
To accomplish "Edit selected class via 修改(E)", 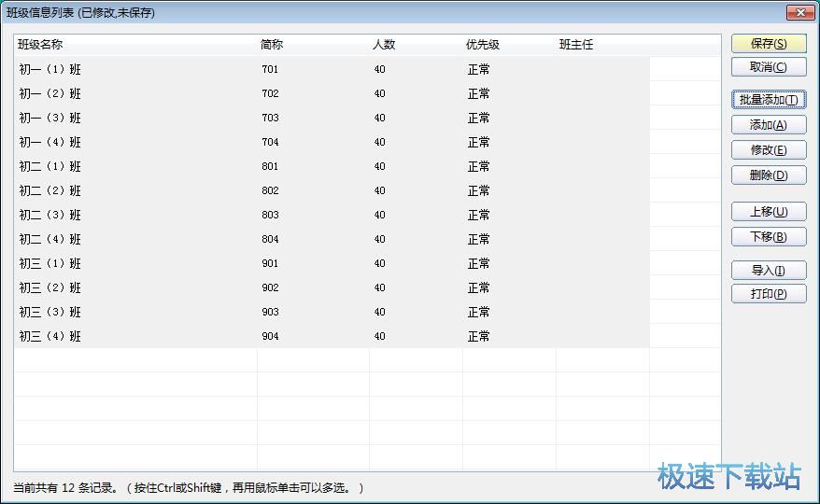I will tap(769, 150).
